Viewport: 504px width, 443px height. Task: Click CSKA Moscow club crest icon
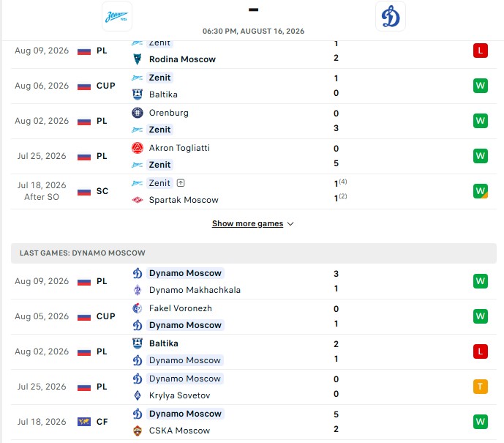(x=138, y=431)
